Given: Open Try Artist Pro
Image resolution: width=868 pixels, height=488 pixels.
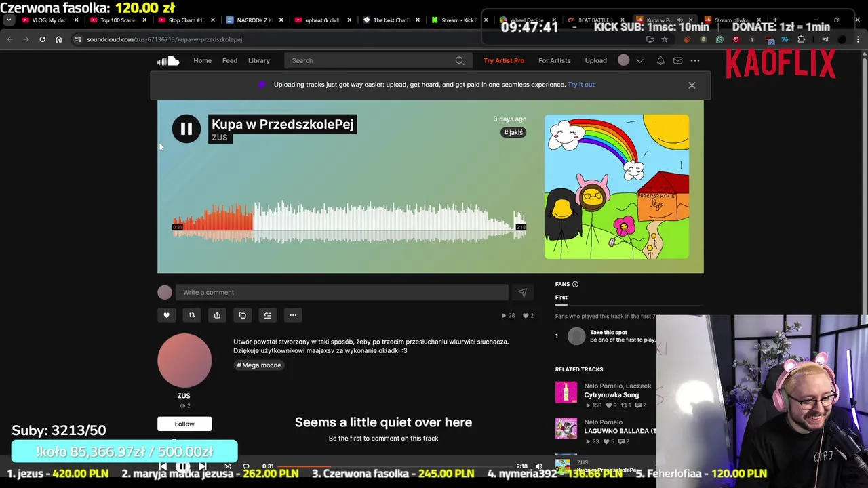Looking at the screenshot, I should 504,60.
